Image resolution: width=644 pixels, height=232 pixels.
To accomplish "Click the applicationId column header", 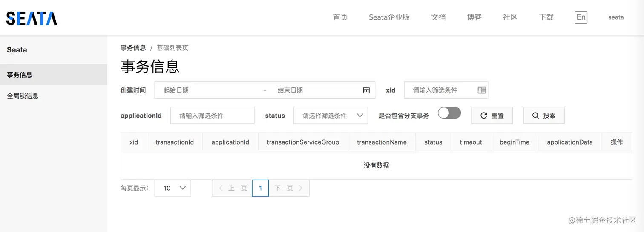I will (x=230, y=142).
